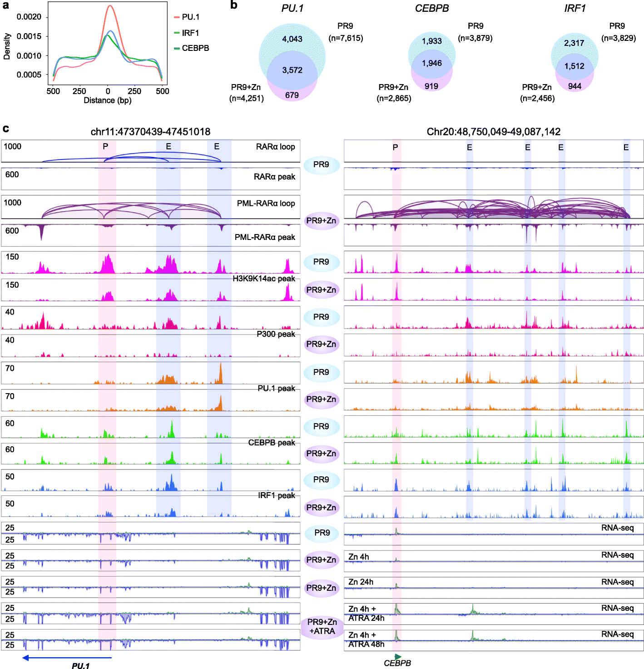
Task: Click the PU.1 peak track label
Action: (276, 389)
